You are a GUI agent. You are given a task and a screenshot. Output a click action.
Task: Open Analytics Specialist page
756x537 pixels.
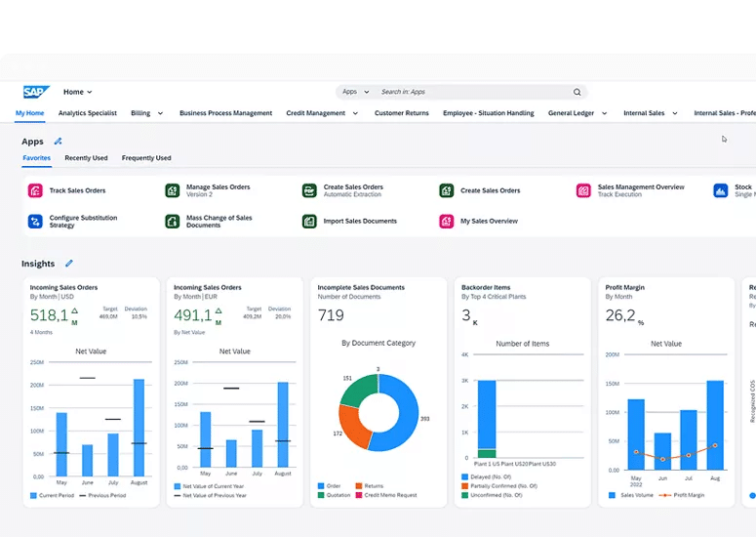tap(87, 113)
